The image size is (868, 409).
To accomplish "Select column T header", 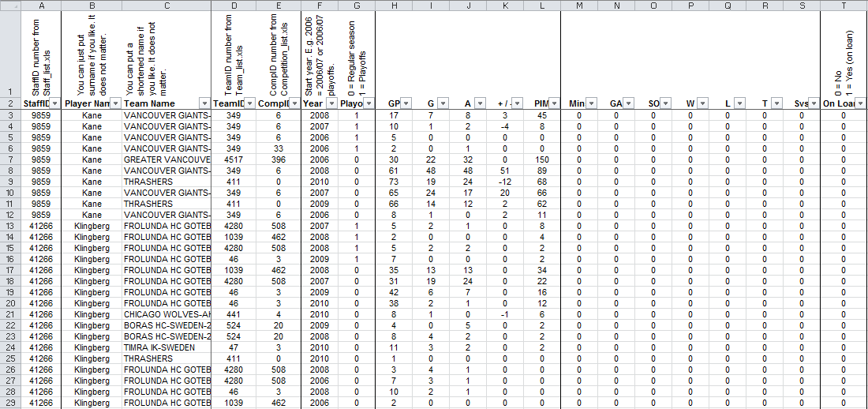I will point(844,5).
